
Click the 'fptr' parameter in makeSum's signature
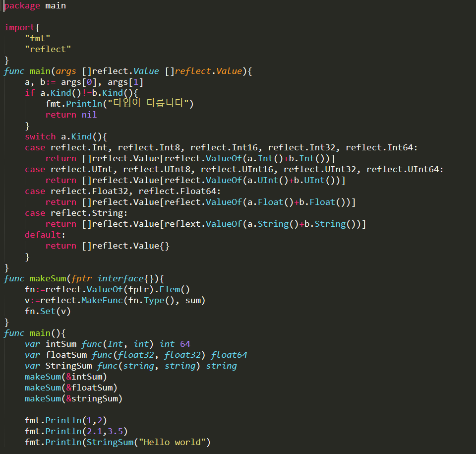(81, 279)
